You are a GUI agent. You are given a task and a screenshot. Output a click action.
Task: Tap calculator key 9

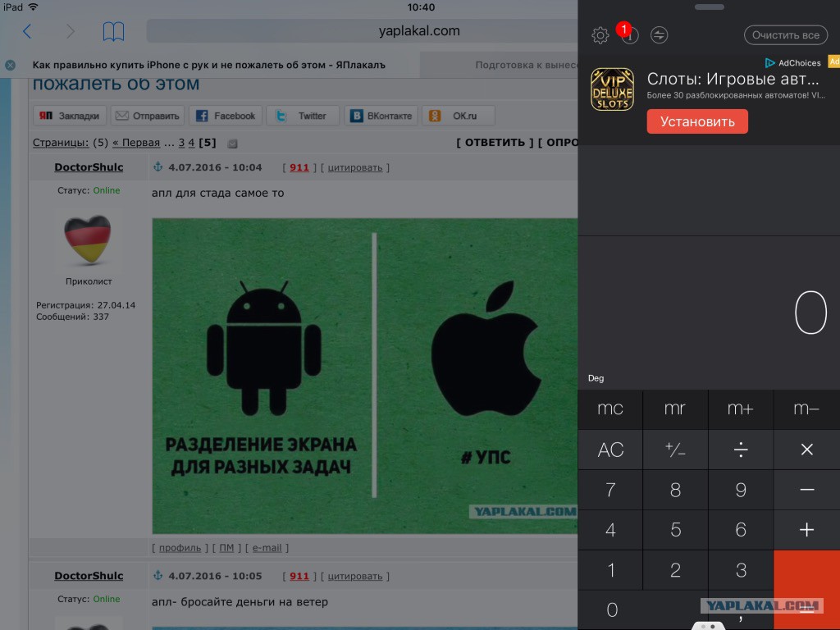[x=741, y=491]
